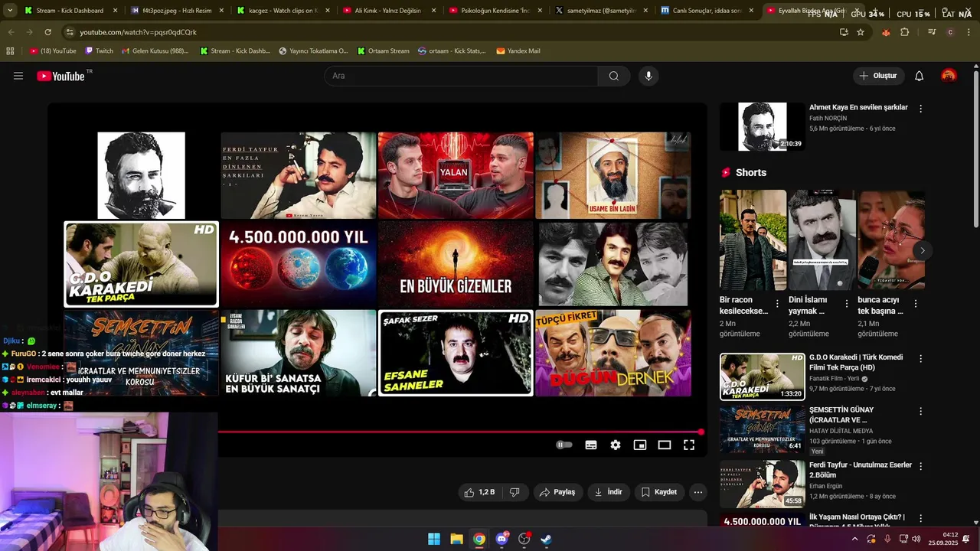Screen dimensions: 980x551
Task: Open the Gelen Kutusu bookmark
Action: tap(155, 51)
